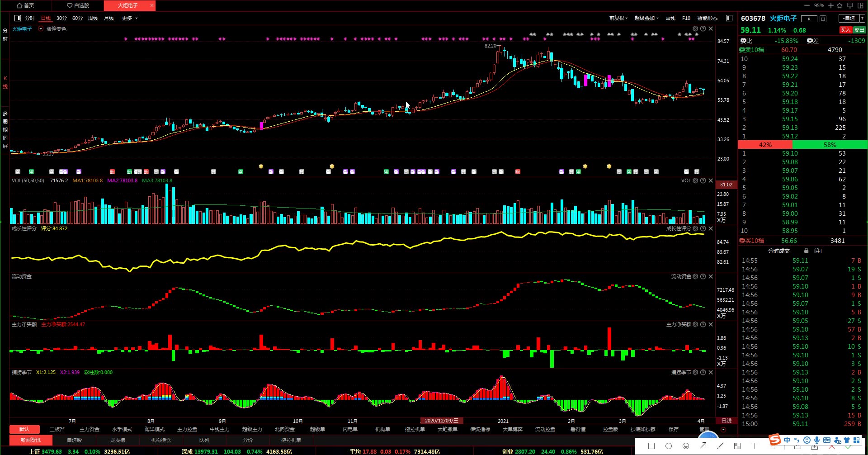
Task: Open 成长性评分 panel settings gear
Action: point(695,228)
